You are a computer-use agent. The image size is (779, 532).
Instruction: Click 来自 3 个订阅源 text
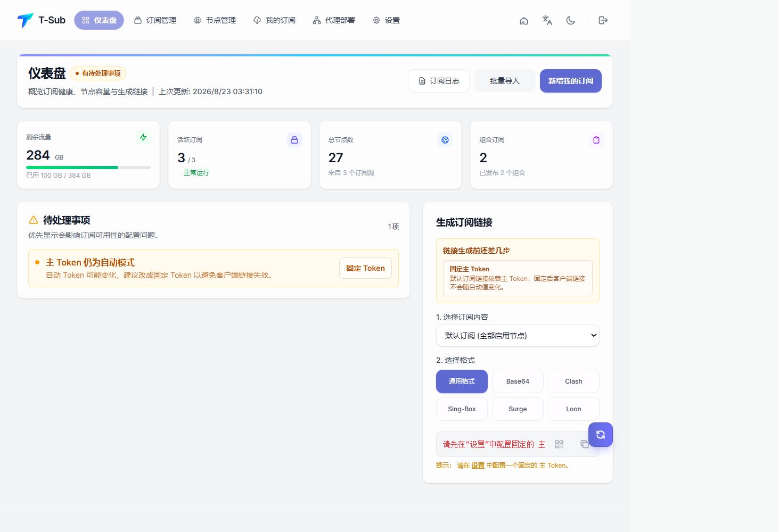(x=351, y=173)
